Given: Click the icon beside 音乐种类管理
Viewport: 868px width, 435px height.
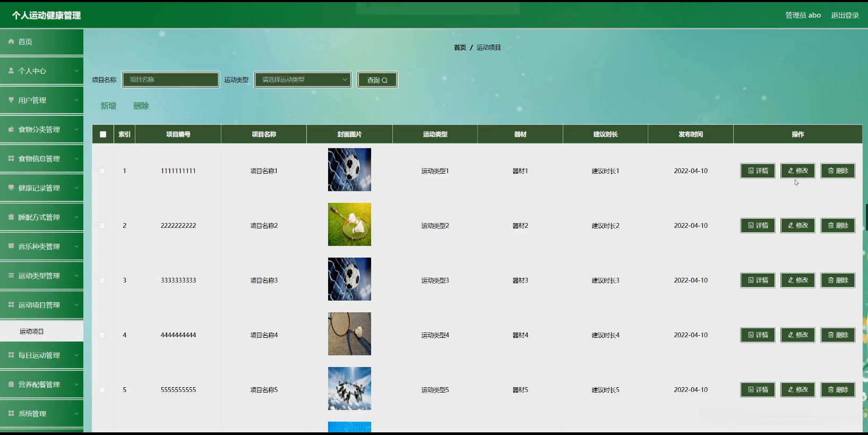Looking at the screenshot, I should [11, 246].
